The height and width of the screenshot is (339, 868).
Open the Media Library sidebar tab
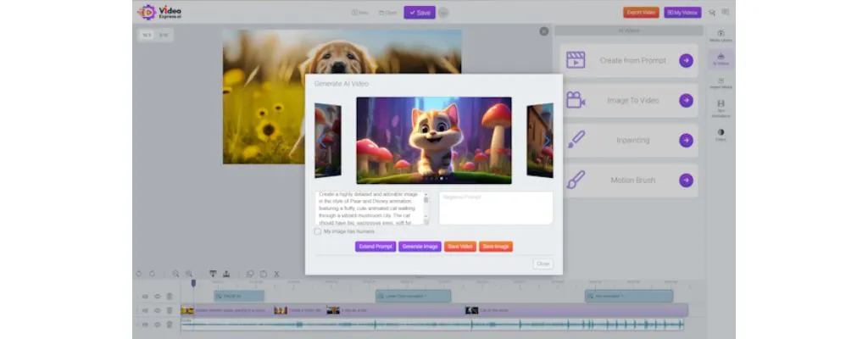pos(721,36)
